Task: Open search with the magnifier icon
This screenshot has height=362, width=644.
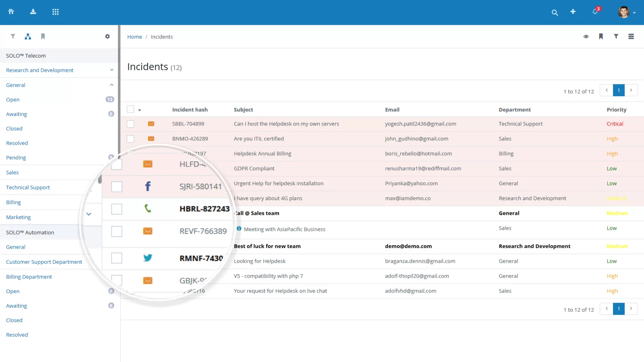Action: click(x=555, y=12)
